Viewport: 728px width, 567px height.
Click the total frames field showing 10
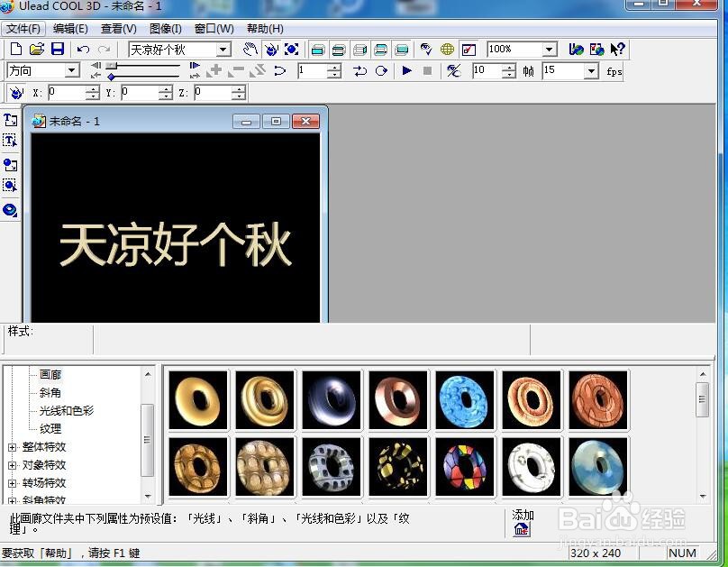487,71
